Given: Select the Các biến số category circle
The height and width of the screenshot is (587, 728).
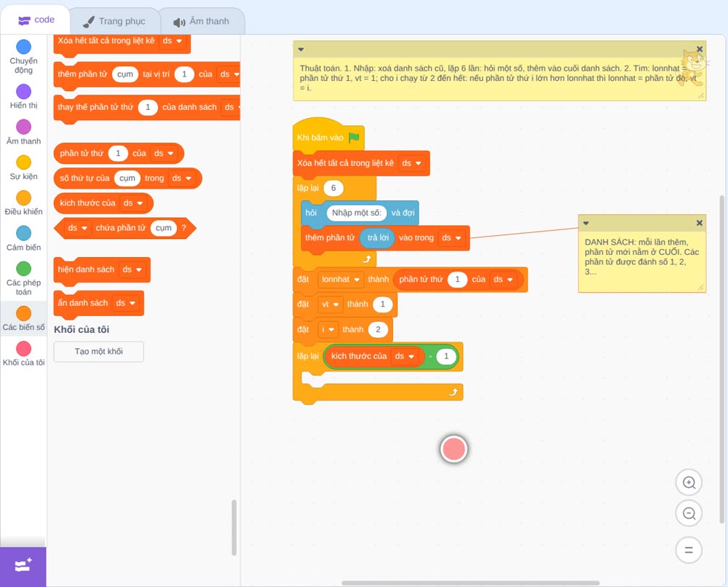Looking at the screenshot, I should point(24,313).
